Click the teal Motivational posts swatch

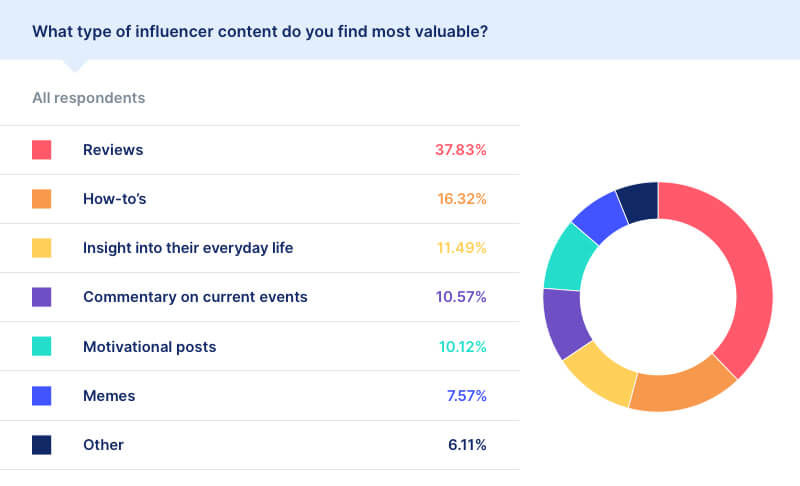(41, 346)
